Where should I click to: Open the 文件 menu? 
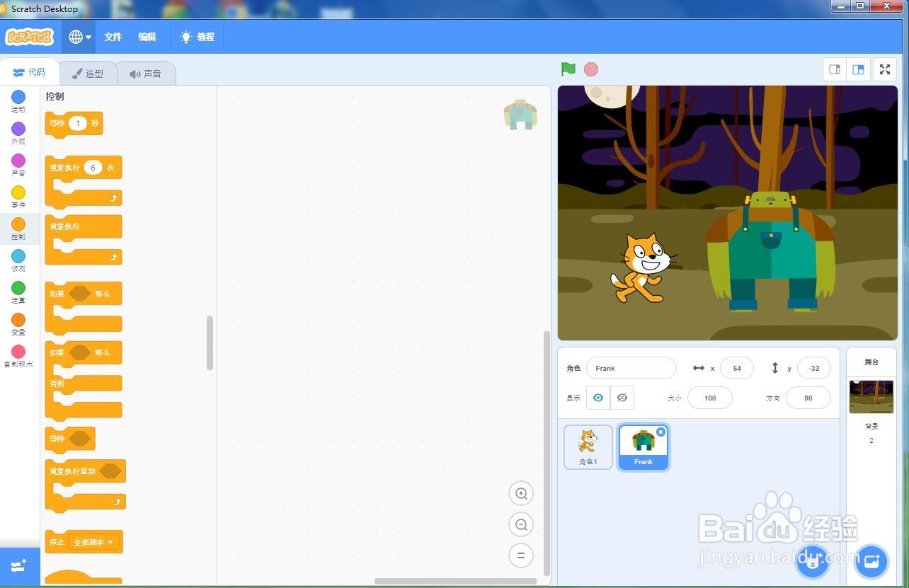(x=113, y=37)
